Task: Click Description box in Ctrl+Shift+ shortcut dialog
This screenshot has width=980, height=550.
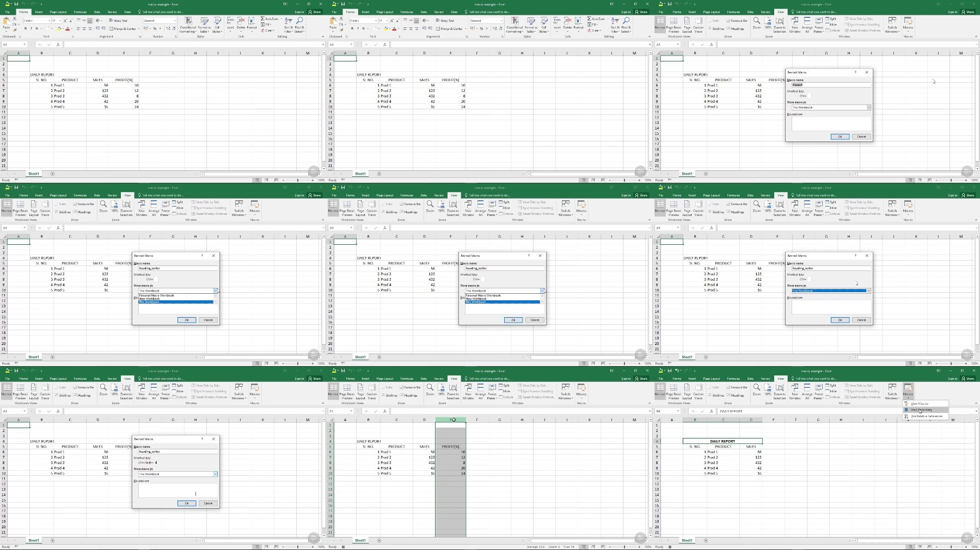Action: coord(178,490)
